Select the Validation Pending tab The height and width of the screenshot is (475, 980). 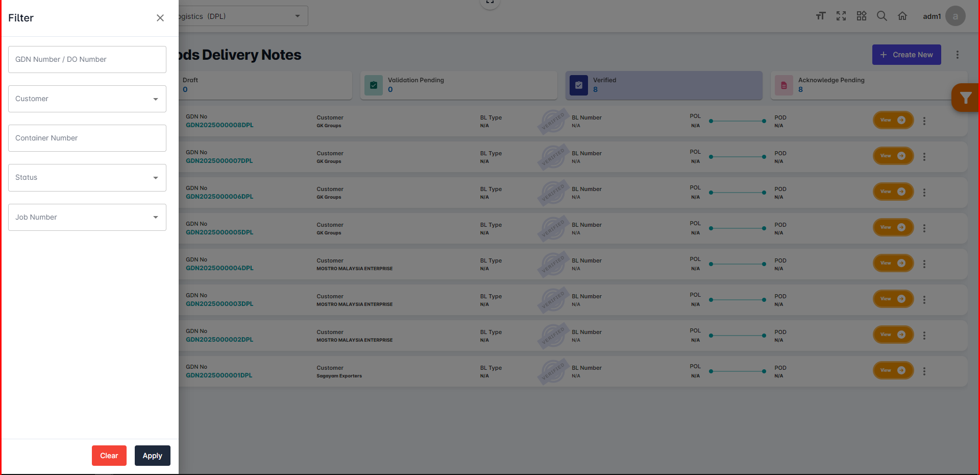(x=458, y=85)
